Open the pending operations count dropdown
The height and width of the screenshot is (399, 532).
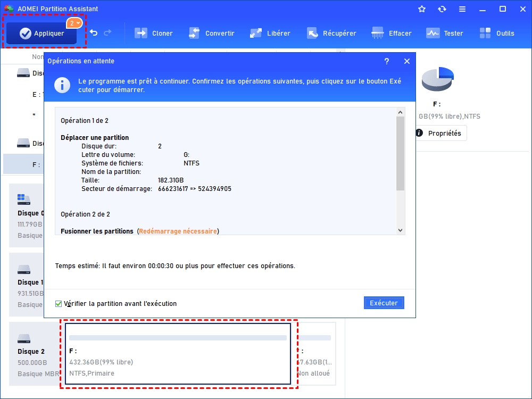[74, 23]
